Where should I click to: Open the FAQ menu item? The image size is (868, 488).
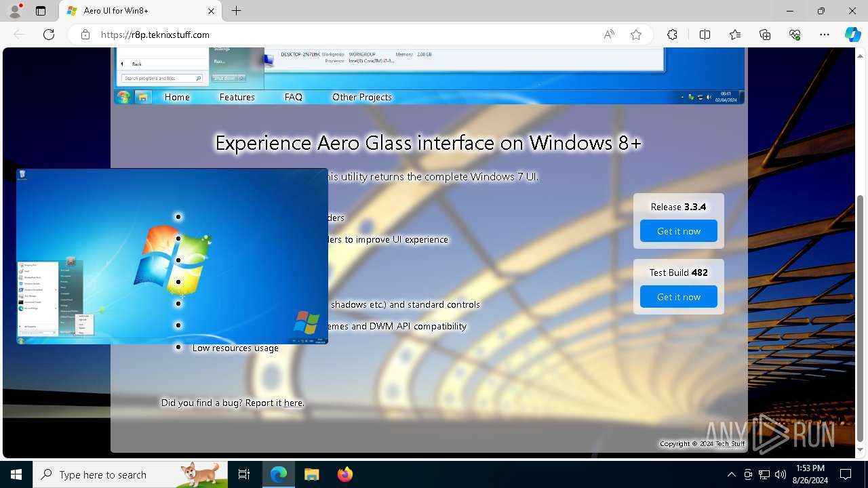[x=294, y=97]
